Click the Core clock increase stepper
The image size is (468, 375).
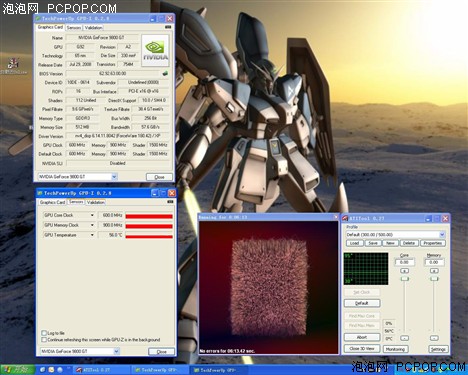(404, 271)
